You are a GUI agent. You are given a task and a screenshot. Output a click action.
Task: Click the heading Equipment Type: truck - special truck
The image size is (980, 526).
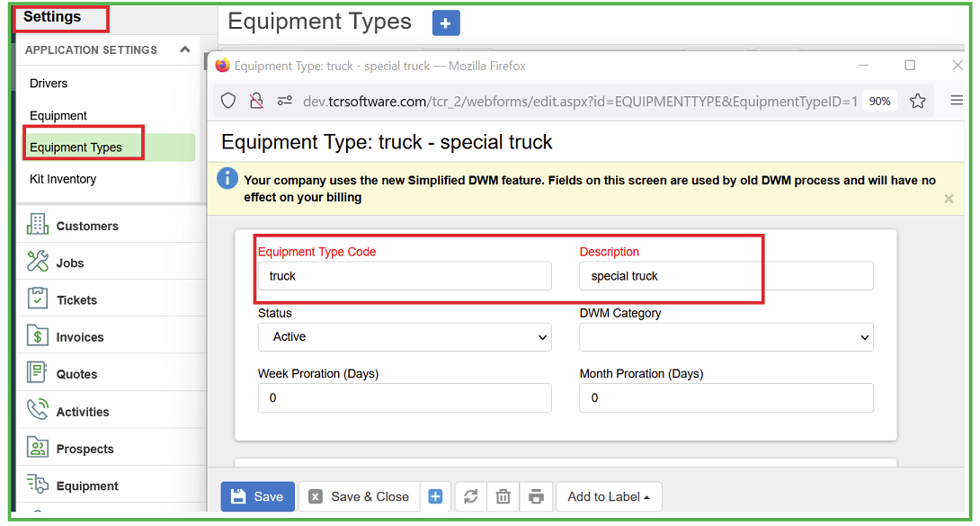[x=387, y=142]
